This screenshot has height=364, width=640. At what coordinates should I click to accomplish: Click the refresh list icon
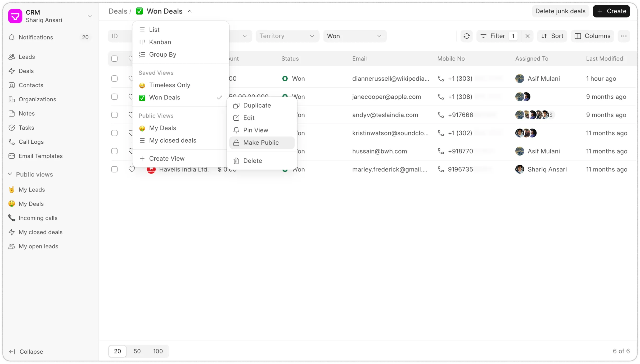click(467, 36)
